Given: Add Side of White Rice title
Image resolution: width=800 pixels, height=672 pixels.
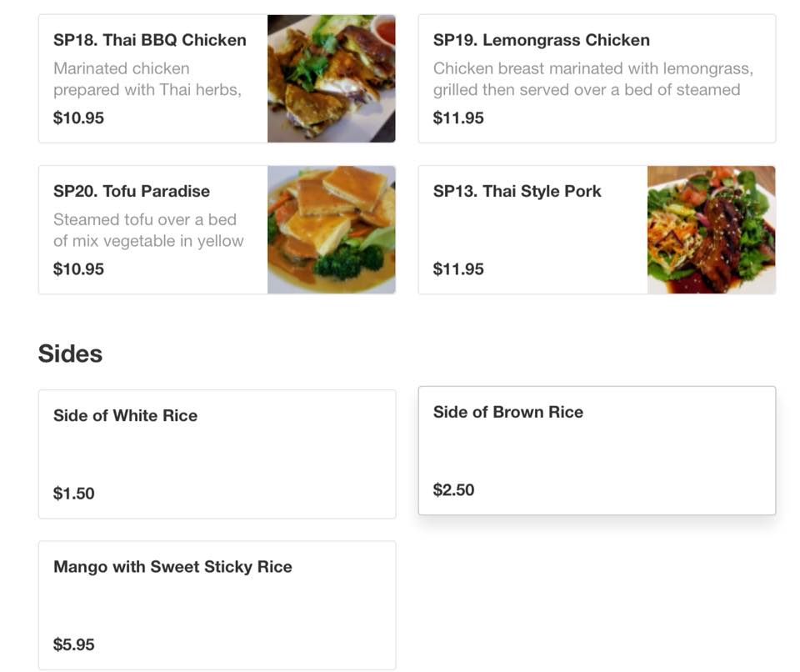Looking at the screenshot, I should 126,415.
